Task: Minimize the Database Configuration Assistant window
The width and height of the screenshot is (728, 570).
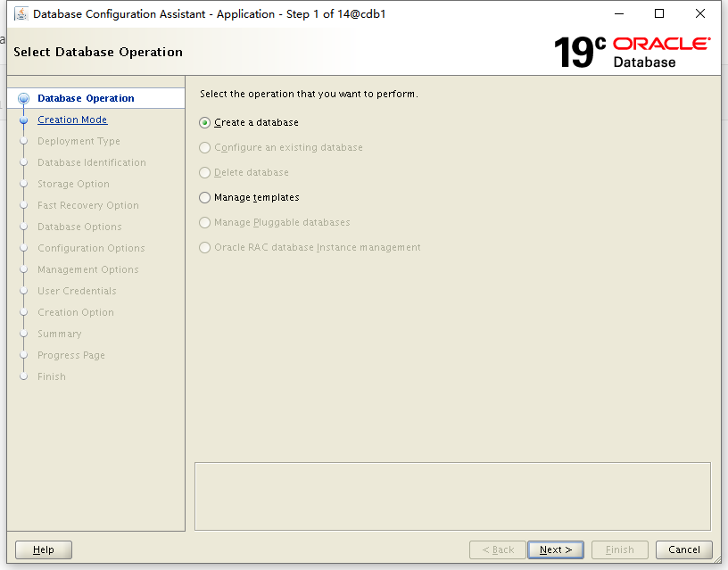Action: (619, 14)
